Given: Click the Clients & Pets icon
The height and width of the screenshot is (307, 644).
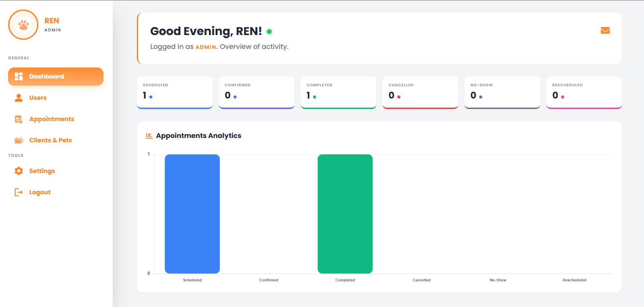Looking at the screenshot, I should point(19,140).
